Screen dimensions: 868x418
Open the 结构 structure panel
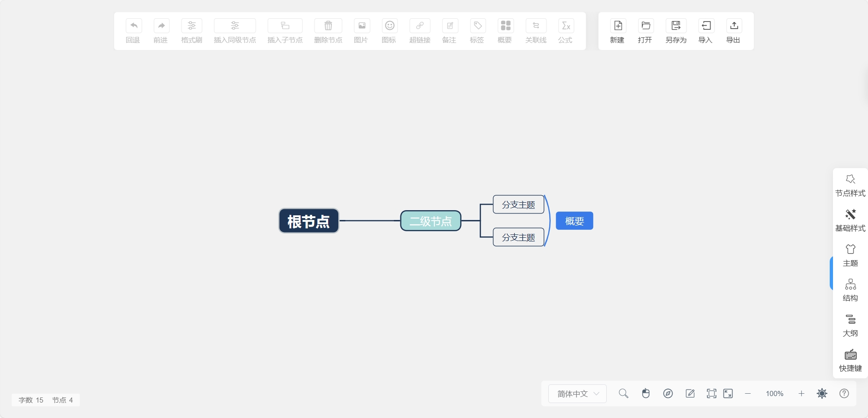click(850, 290)
